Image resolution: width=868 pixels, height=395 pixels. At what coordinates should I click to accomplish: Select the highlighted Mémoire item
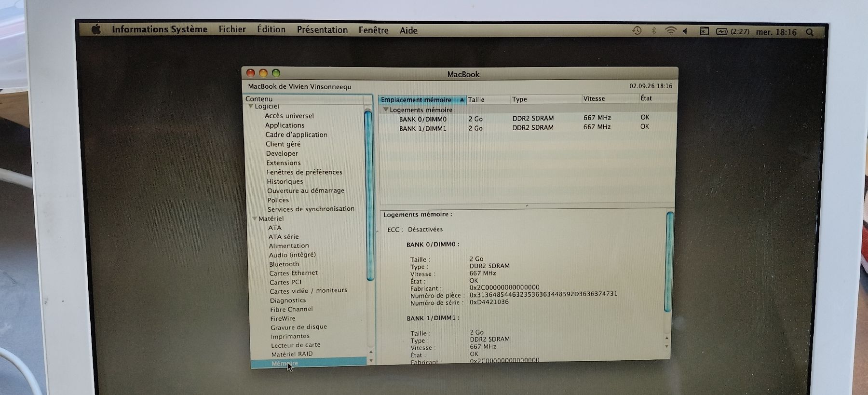click(x=309, y=363)
